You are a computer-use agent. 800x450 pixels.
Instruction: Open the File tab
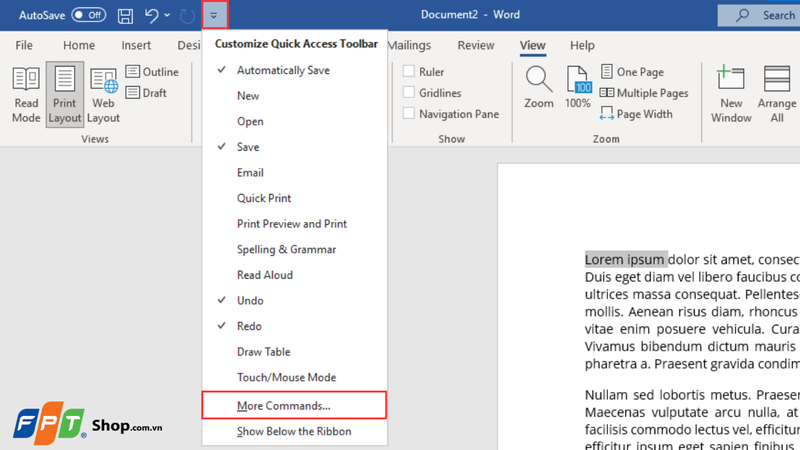coord(24,45)
